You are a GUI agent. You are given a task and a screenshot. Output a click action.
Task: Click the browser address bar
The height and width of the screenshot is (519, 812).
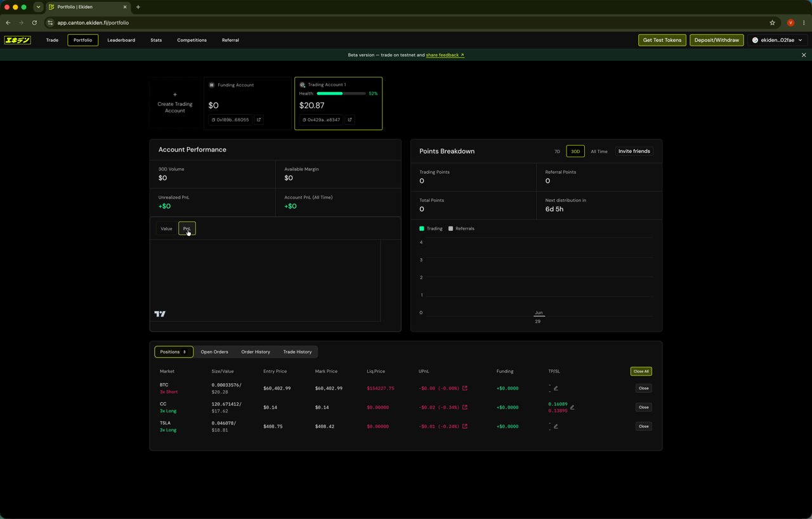tap(406, 23)
